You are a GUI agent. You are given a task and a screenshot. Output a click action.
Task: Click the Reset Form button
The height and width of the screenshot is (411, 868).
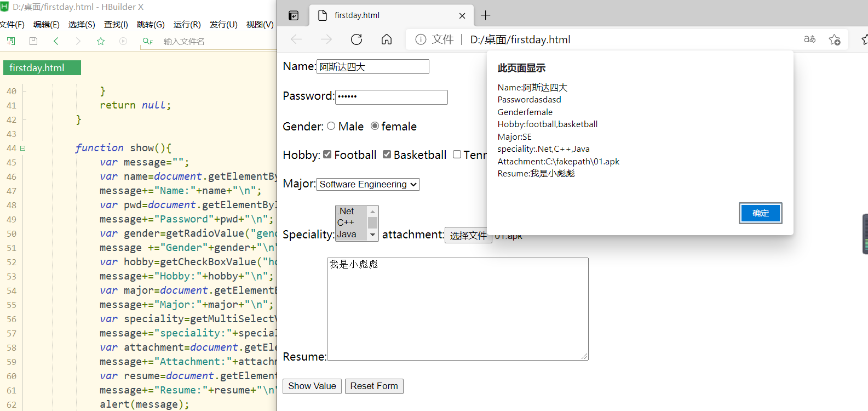click(x=374, y=386)
